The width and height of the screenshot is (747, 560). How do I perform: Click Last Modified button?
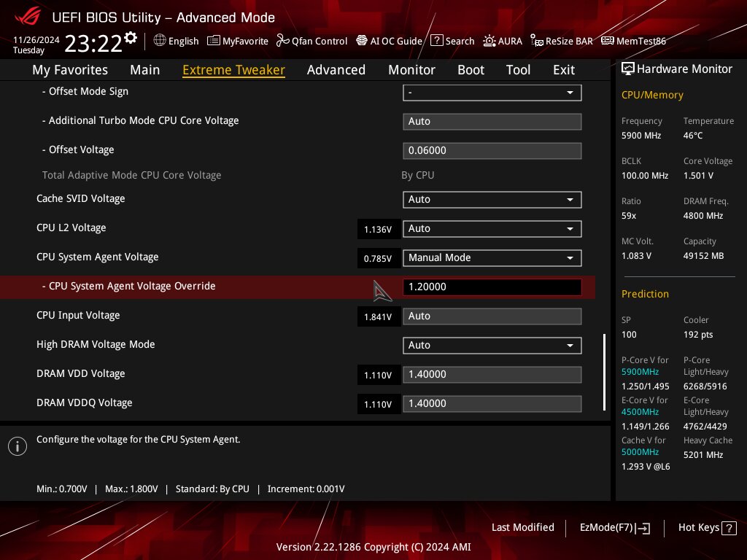point(522,528)
